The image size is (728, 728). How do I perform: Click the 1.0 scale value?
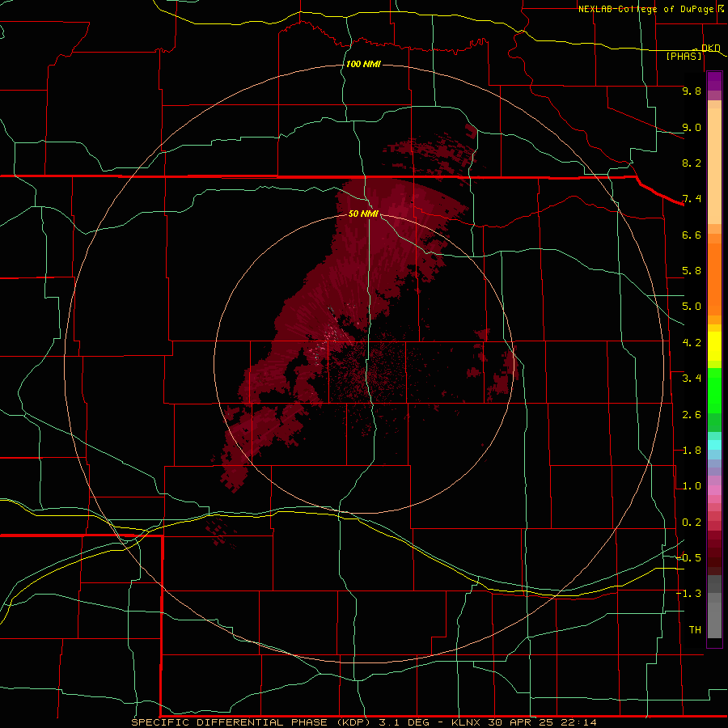(x=692, y=486)
